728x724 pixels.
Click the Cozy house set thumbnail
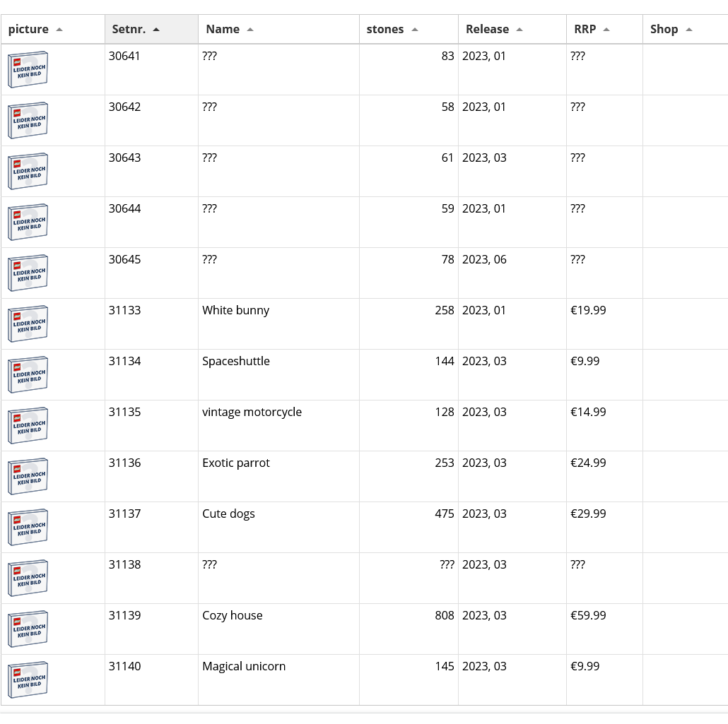pos(28,629)
